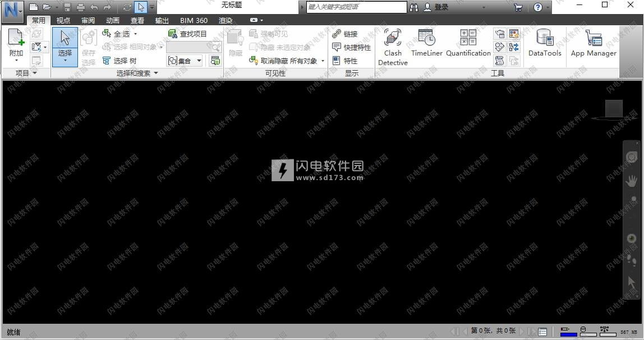Select the Look Around tool on navigation bar

[631, 238]
